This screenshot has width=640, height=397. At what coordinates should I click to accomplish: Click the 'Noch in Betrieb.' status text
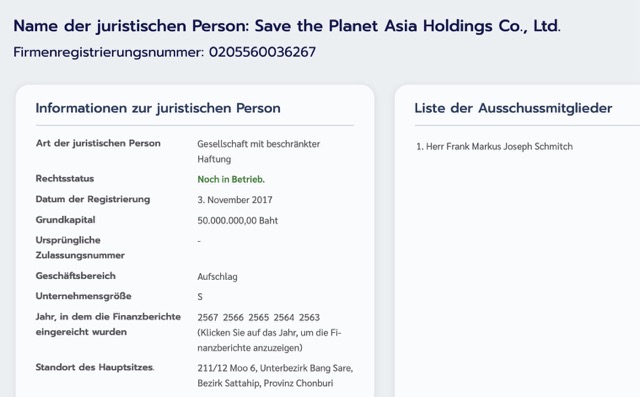[x=231, y=180]
